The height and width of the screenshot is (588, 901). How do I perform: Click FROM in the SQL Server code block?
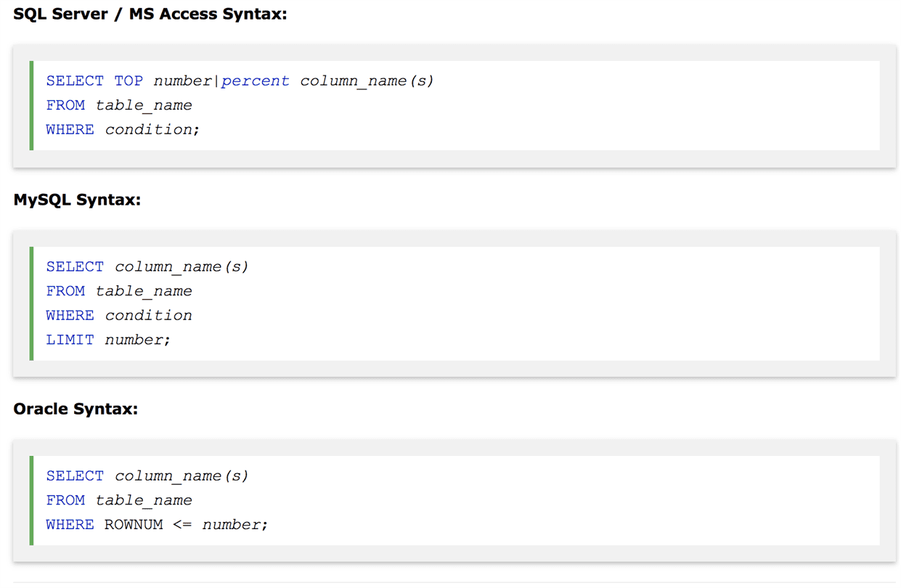[65, 105]
